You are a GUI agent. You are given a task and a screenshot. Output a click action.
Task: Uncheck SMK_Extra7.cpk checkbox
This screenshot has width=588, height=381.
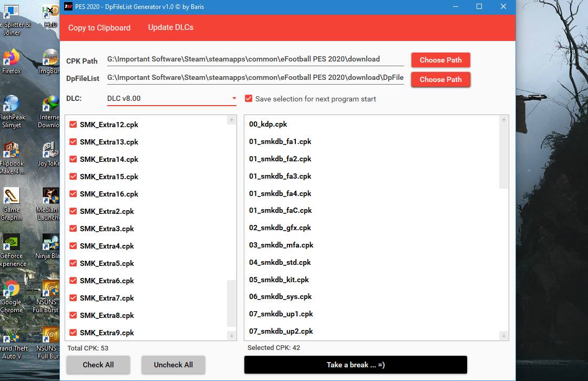[x=73, y=298]
